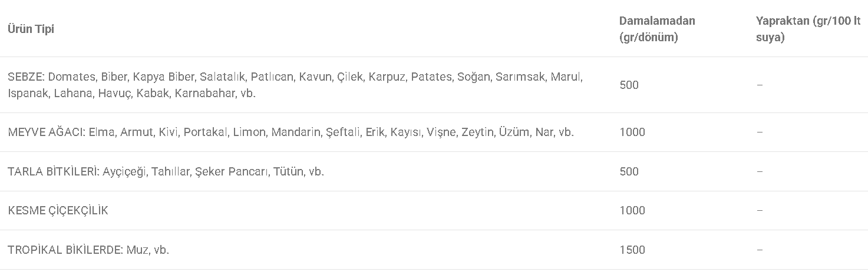Select the TARLA BİTKİLERİ row text

coord(166,171)
